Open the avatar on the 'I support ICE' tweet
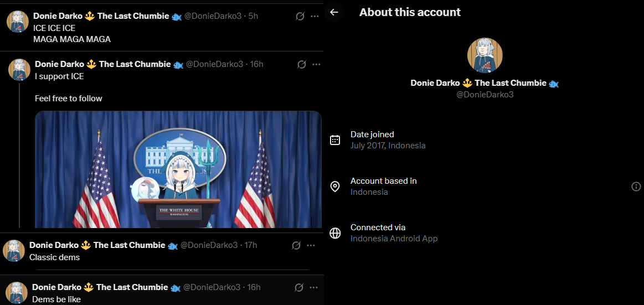Screen dimensions: 644x305 point(19,70)
